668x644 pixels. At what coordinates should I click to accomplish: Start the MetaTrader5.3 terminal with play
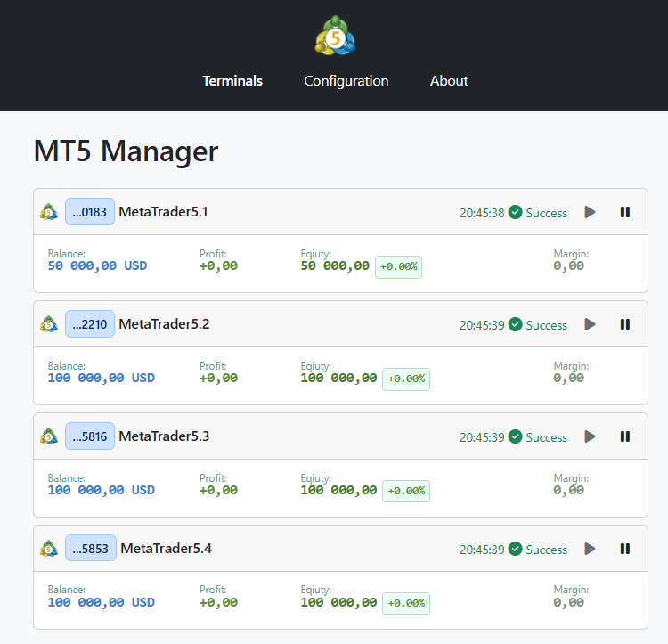pyautogui.click(x=590, y=436)
